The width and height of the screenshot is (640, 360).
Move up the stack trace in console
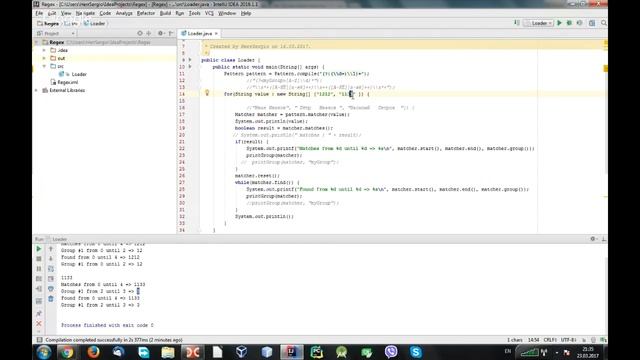point(51,249)
